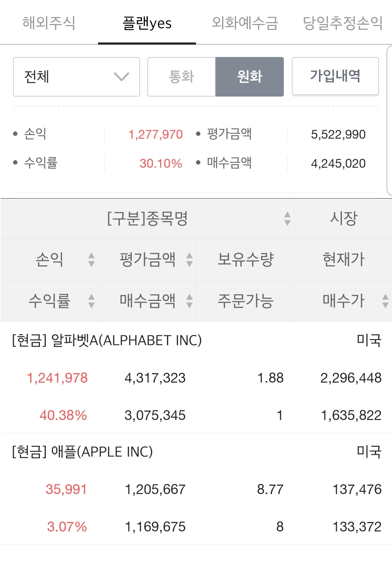Click sort arrows beside 평가금액 column header
Image resolution: width=392 pixels, height=571 pixels.
tap(189, 260)
